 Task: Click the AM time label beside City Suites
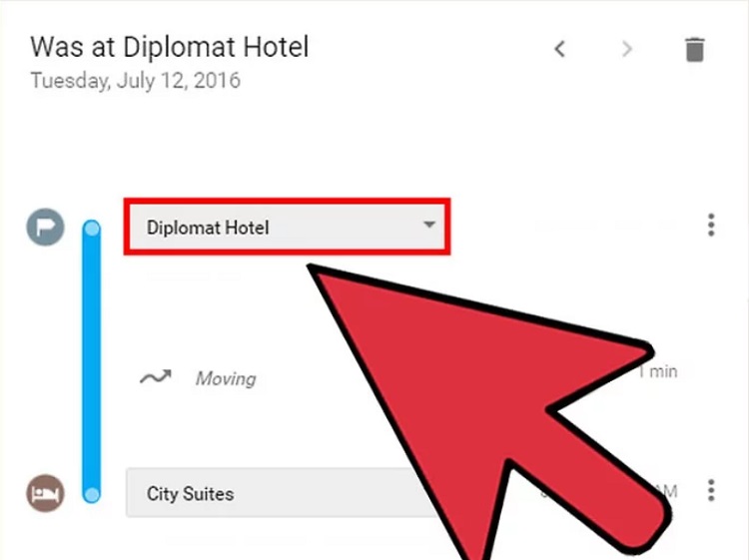point(666,491)
